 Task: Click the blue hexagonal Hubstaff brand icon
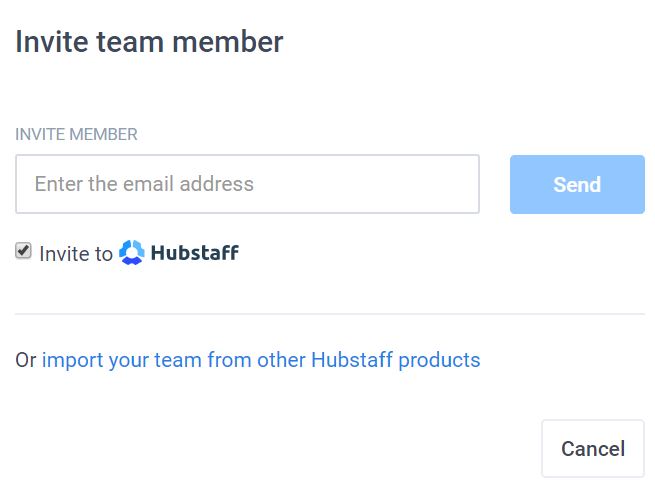click(x=132, y=252)
